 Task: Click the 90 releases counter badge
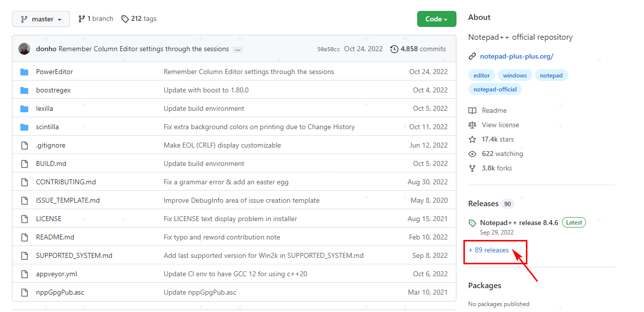point(507,204)
